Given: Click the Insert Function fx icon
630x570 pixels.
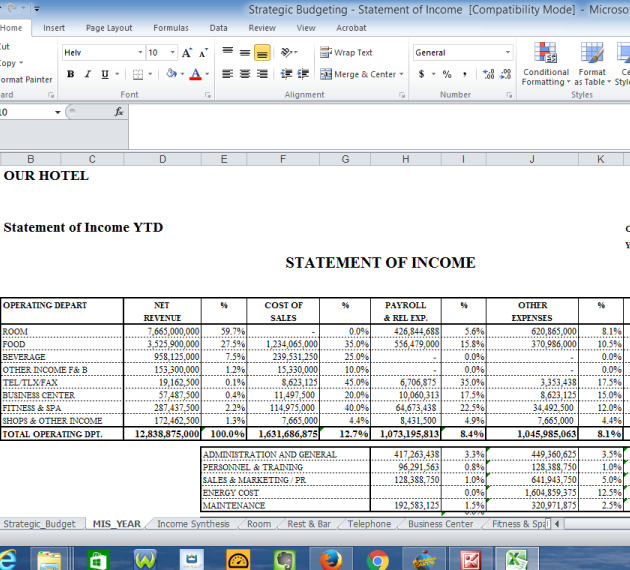Looking at the screenshot, I should (119, 112).
